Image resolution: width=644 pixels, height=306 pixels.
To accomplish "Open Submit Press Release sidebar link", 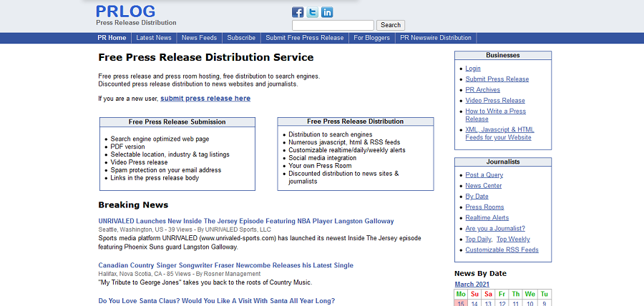I will (497, 79).
